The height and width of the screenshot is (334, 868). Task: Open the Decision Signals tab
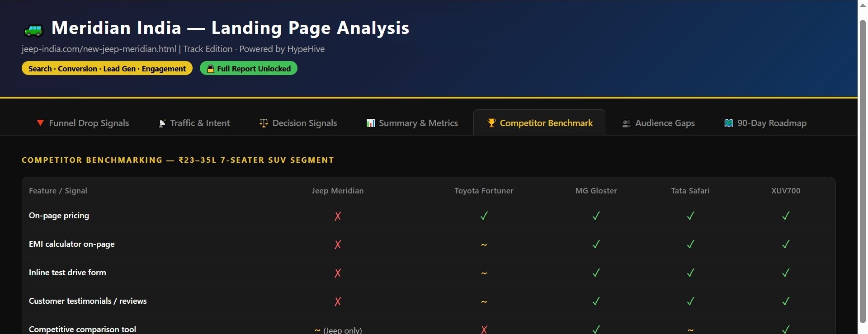pos(298,123)
